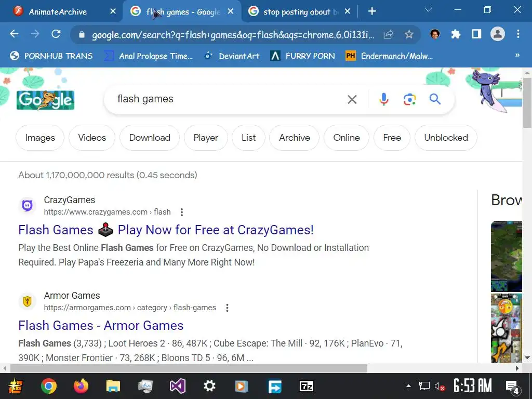Click the CrazyGames site favicon
Viewport: 532px width, 399px height.
click(x=27, y=205)
